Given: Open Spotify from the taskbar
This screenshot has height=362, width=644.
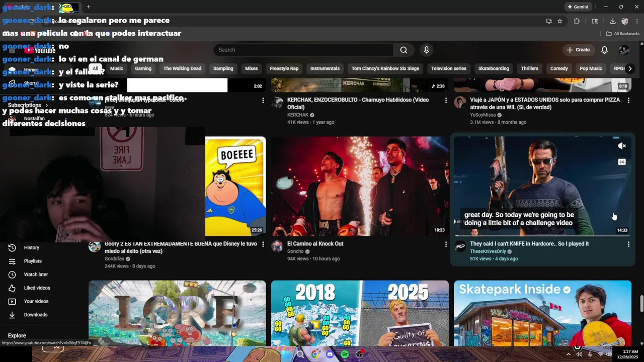Looking at the screenshot, I should (x=345, y=354).
